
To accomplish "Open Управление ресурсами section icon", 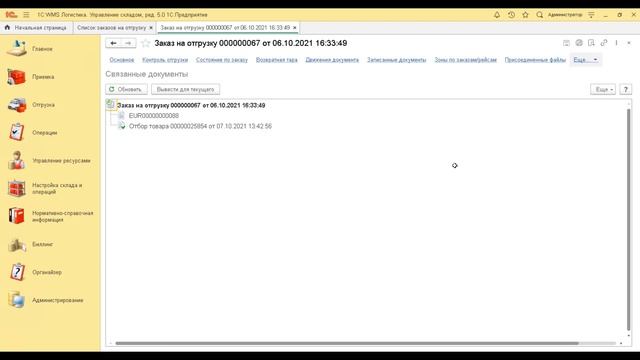I will click(x=17, y=160).
